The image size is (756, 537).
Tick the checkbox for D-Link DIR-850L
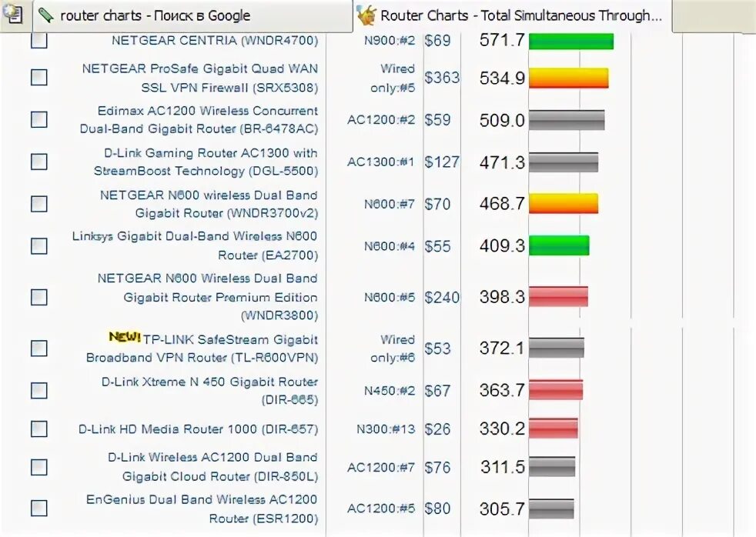point(39,467)
